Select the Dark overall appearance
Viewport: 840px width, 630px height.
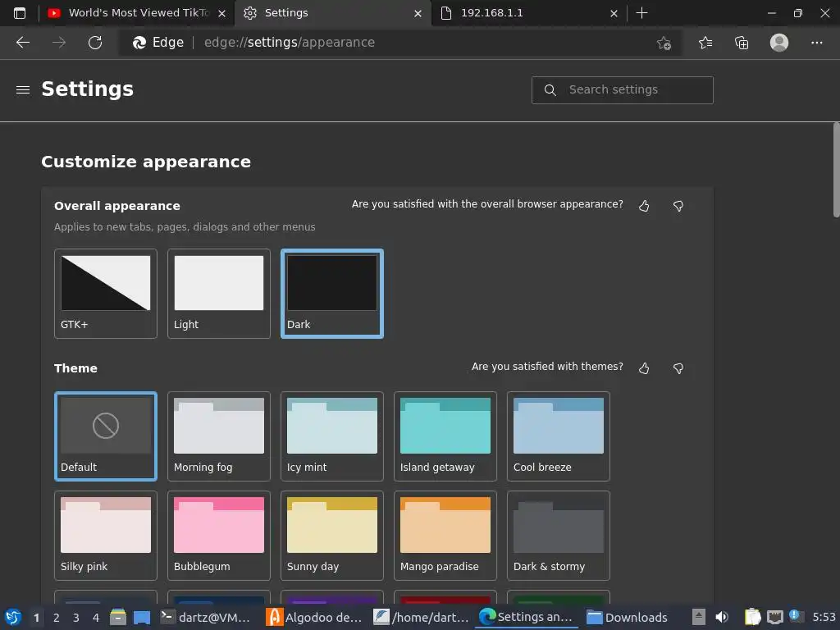pyautogui.click(x=332, y=294)
